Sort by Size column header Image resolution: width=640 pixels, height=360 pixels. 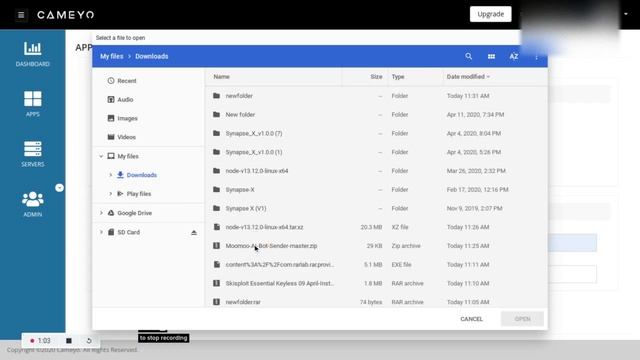[376, 77]
